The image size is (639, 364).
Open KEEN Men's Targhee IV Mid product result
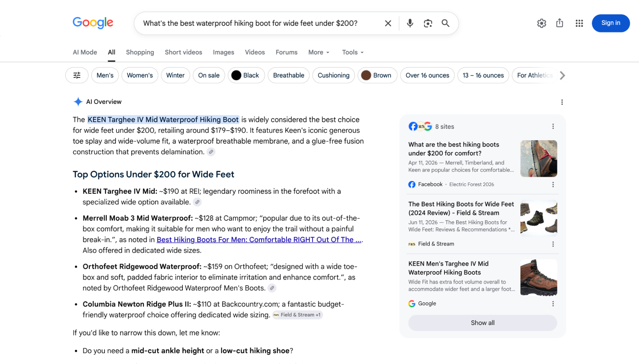[448, 268]
